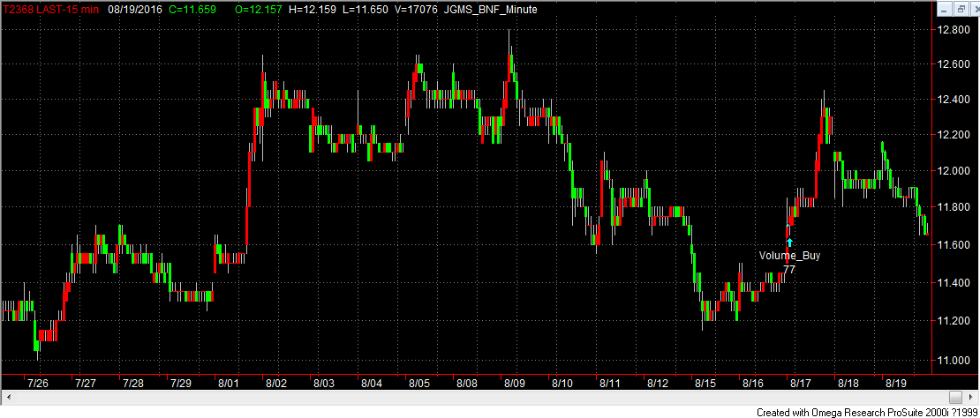Click the 7/28 date axis label

tap(133, 383)
